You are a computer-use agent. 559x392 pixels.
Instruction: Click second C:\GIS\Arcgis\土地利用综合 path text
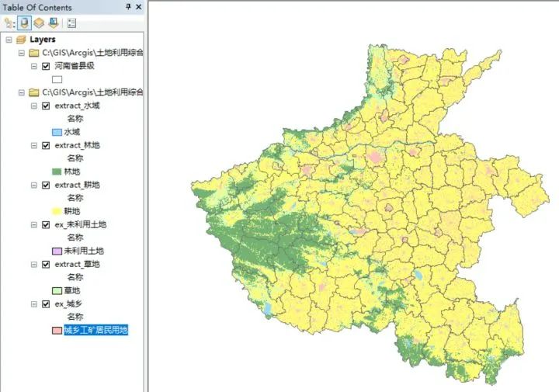(92, 92)
